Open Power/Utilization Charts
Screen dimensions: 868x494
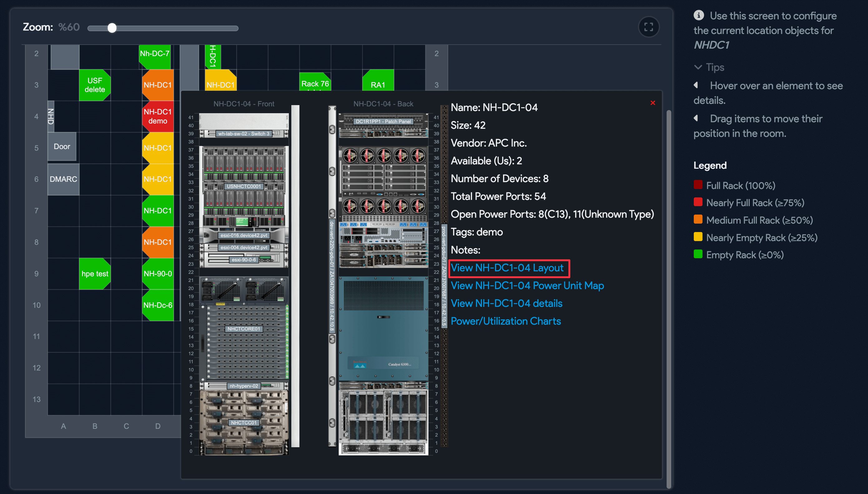(x=506, y=321)
